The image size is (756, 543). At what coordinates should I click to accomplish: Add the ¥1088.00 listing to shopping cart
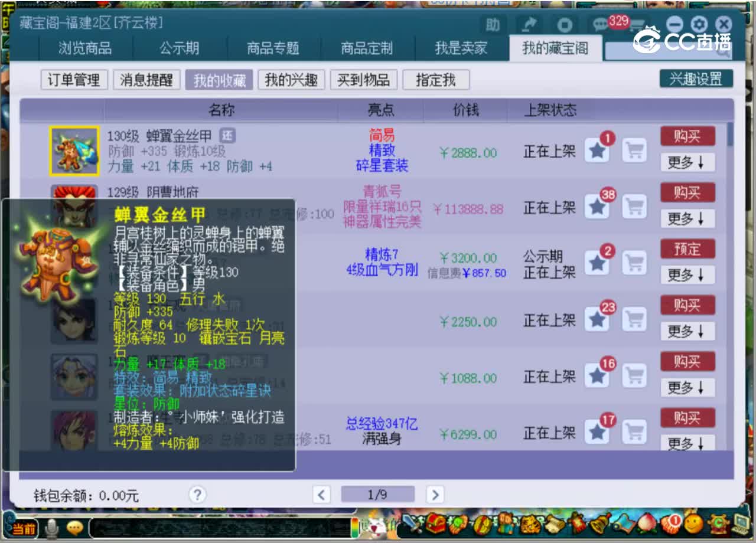coord(635,375)
